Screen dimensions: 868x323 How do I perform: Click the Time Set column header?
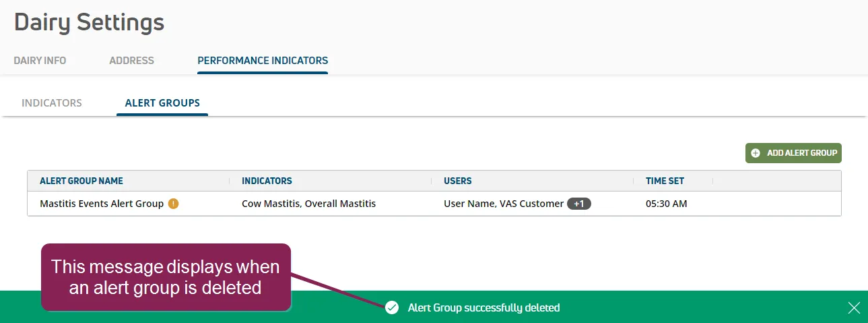665,181
